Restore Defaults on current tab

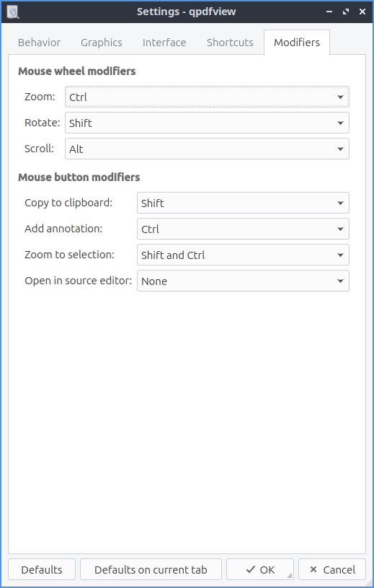[x=151, y=570]
